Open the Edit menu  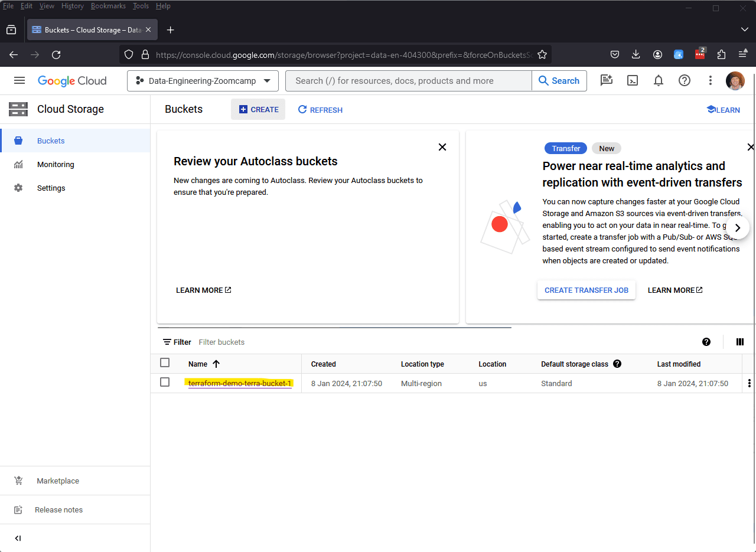(x=27, y=6)
